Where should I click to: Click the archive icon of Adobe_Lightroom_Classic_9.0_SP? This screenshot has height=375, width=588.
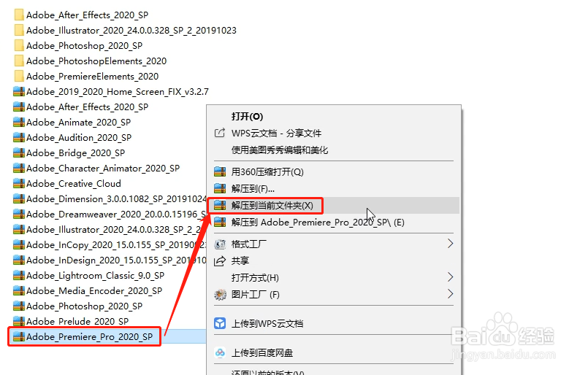19,276
